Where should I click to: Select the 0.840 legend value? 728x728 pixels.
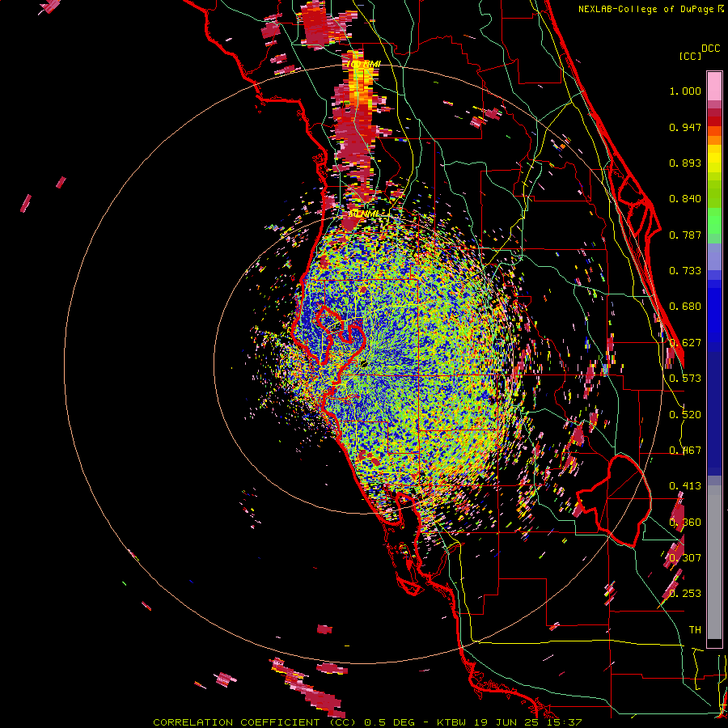point(685,199)
